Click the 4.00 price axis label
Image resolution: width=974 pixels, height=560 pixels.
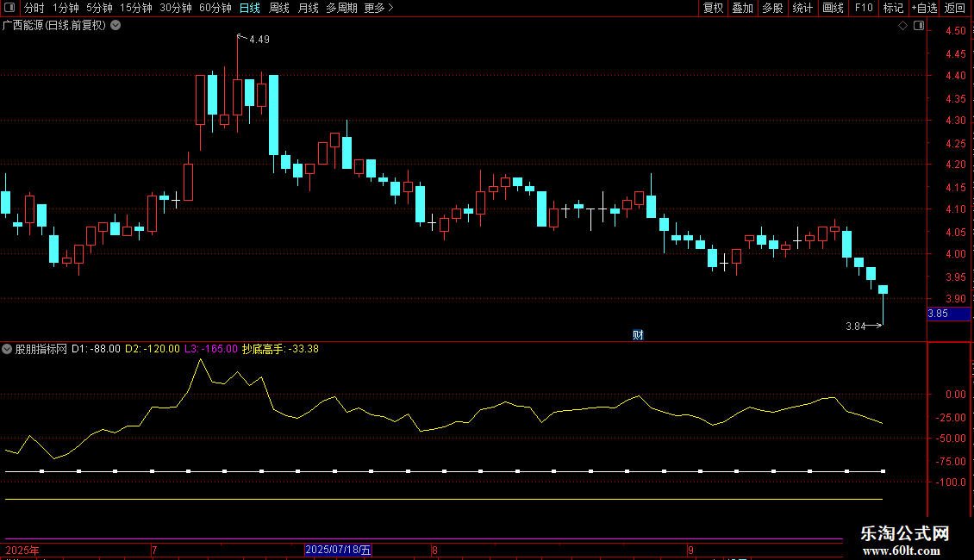pyautogui.click(x=955, y=254)
